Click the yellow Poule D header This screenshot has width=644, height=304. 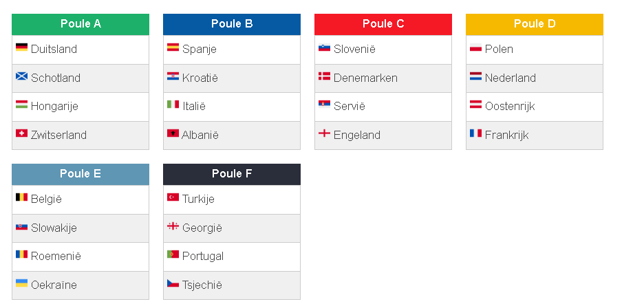tap(535, 24)
